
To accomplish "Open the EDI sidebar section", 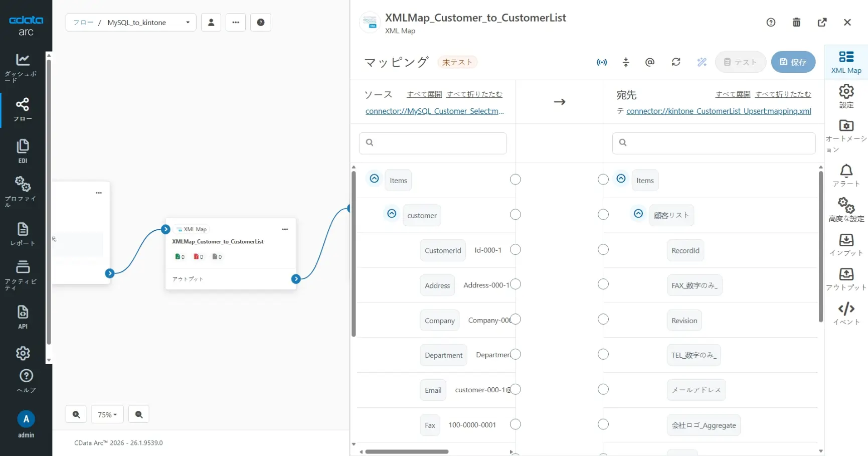I will (x=23, y=151).
